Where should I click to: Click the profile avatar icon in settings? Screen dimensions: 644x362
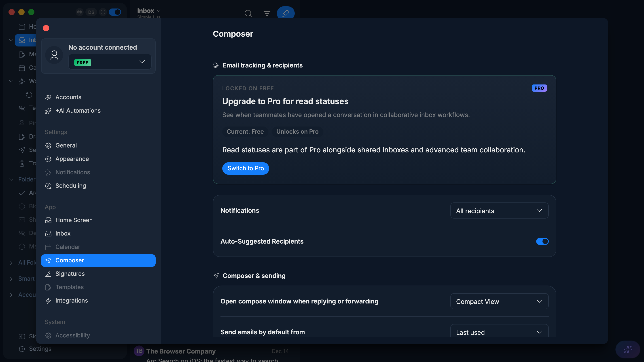54,55
